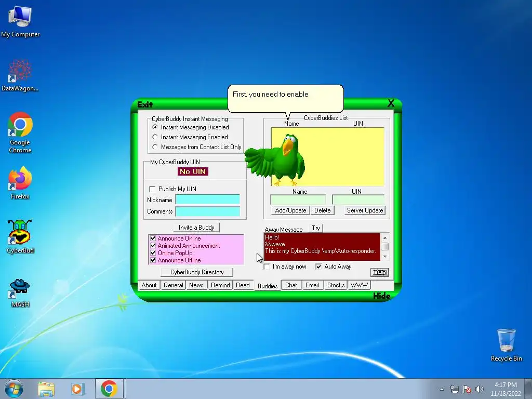Focus the buddy Name input field
Image resolution: width=532 pixels, height=399 pixels.
(x=298, y=199)
